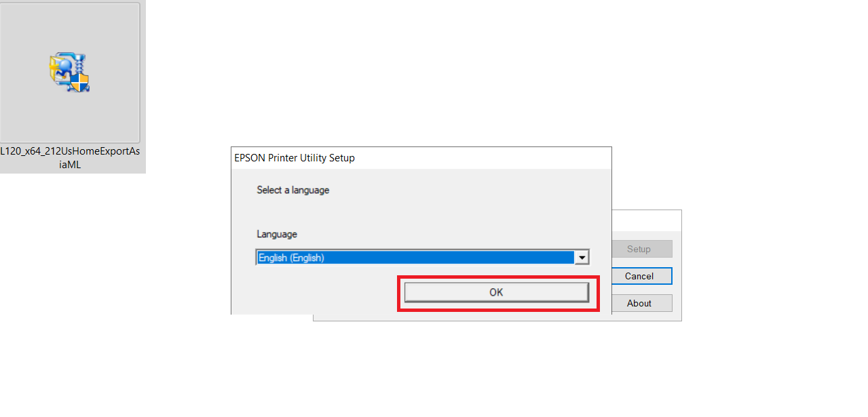This screenshot has width=868, height=417.
Task: Click the highlighted English (English) text
Action: [x=292, y=258]
